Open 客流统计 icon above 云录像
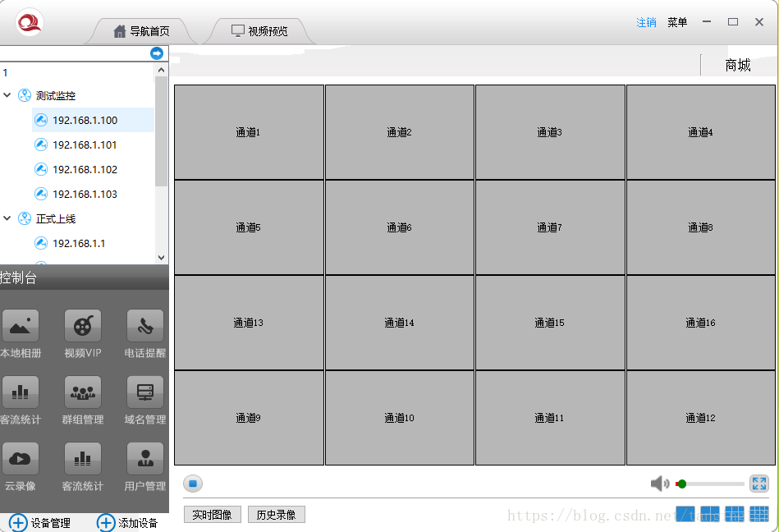779x532 pixels. point(21,392)
